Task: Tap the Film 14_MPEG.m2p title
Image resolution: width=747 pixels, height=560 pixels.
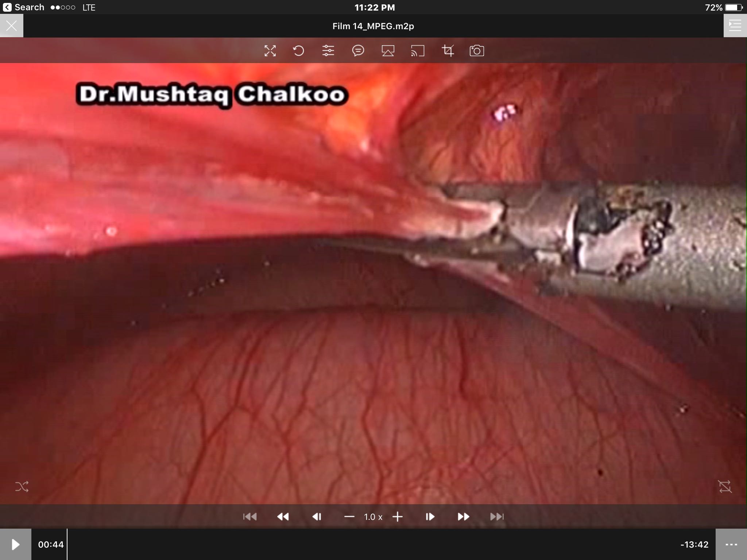Action: (x=373, y=26)
